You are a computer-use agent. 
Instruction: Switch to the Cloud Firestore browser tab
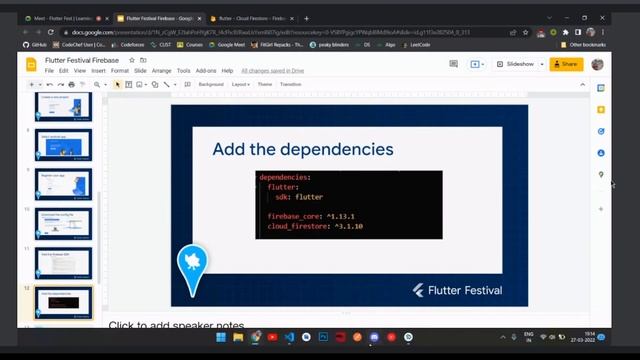coord(252,18)
